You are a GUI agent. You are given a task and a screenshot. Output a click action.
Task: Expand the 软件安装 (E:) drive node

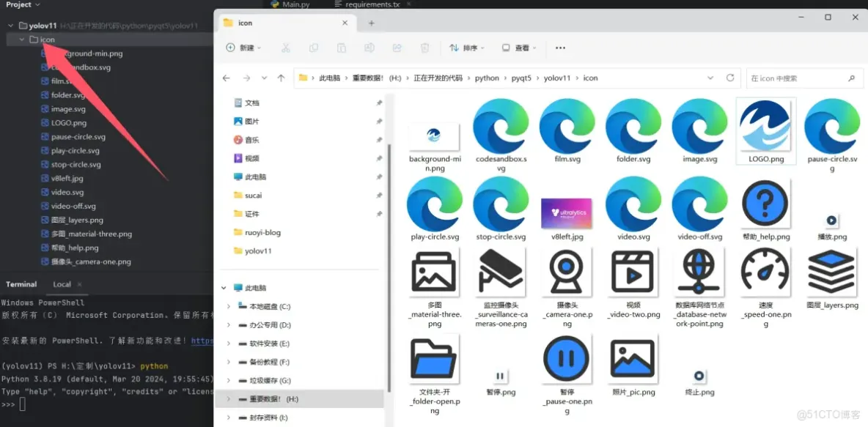[x=229, y=344]
